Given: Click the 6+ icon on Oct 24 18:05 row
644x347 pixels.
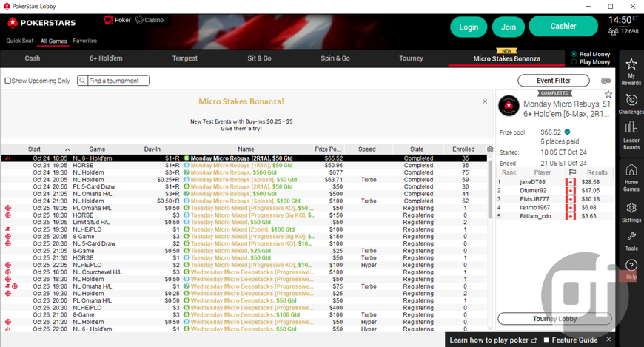Looking at the screenshot, I should pos(8,158).
